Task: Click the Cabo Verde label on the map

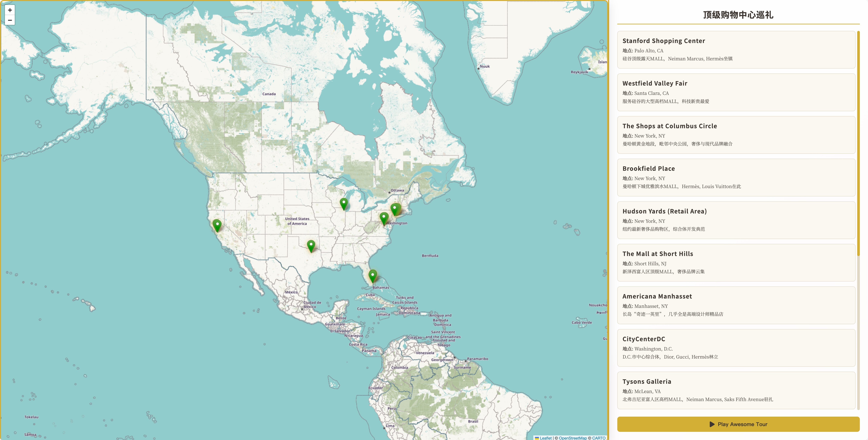Action: click(x=582, y=322)
